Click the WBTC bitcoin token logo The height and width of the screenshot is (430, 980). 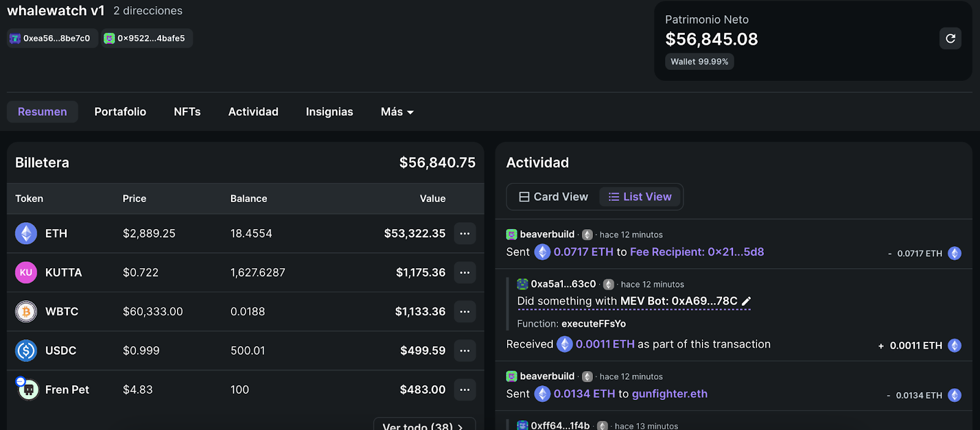tap(26, 312)
